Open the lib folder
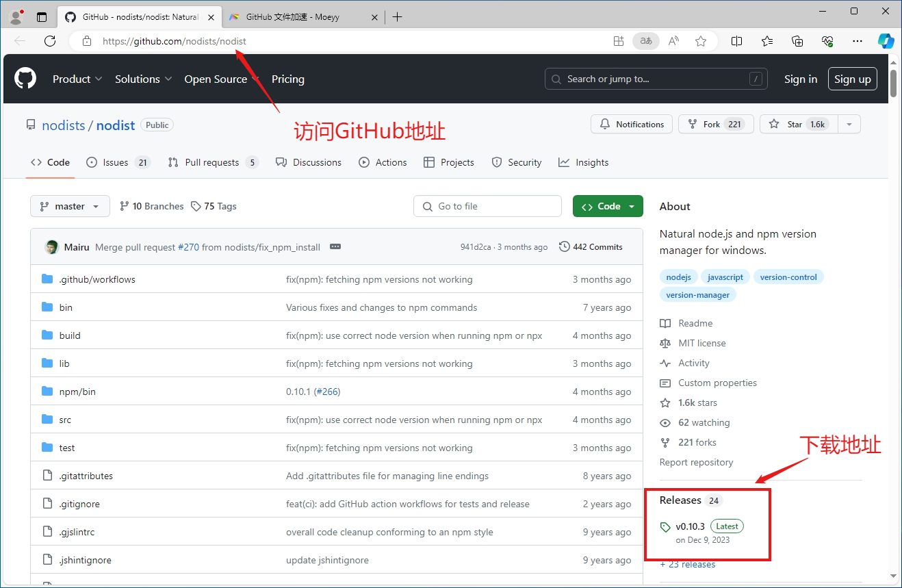 pos(64,363)
